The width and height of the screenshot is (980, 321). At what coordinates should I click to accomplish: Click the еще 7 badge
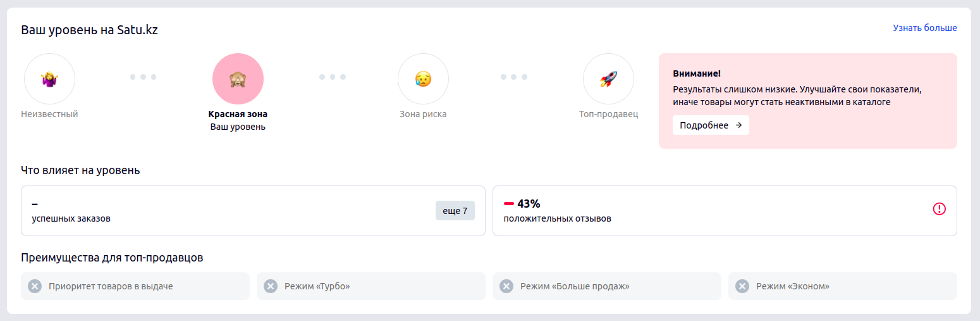pyautogui.click(x=455, y=211)
